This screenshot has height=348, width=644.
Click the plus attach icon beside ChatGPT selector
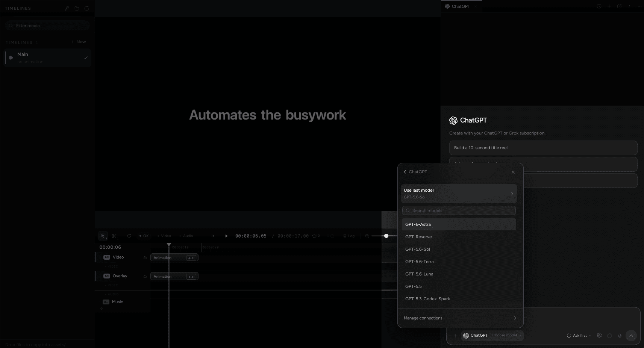coord(455,336)
